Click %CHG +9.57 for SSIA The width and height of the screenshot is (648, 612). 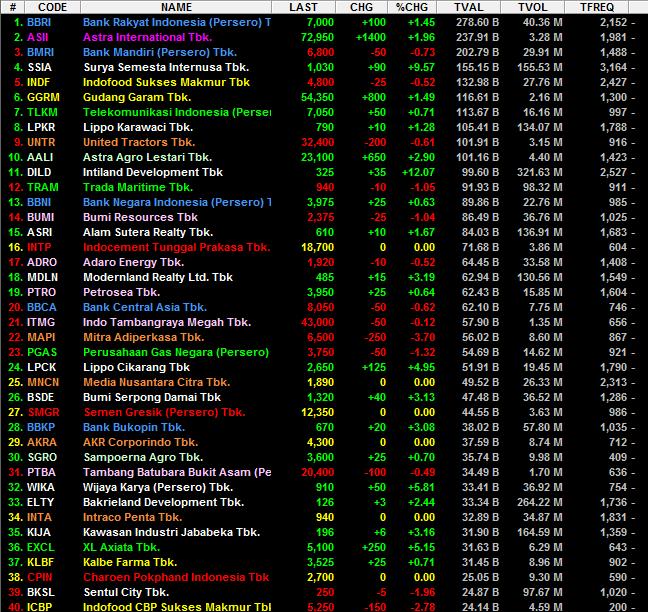pyautogui.click(x=421, y=67)
